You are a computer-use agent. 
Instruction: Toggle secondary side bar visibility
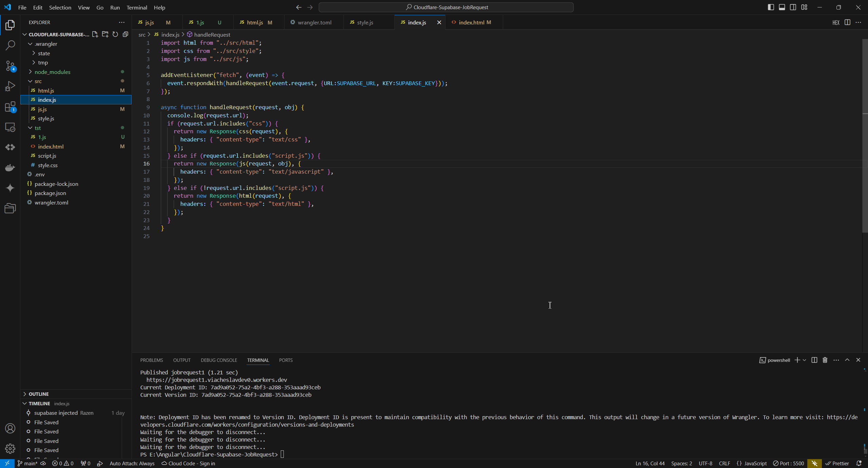tap(793, 7)
